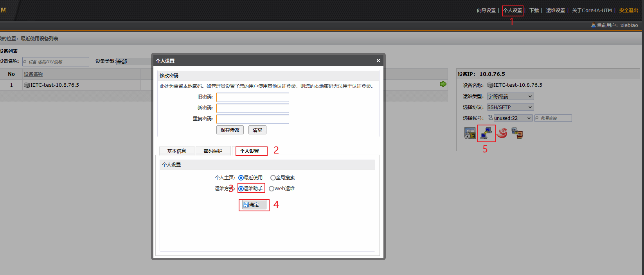Open the WinSCP file transfer icon

click(517, 133)
